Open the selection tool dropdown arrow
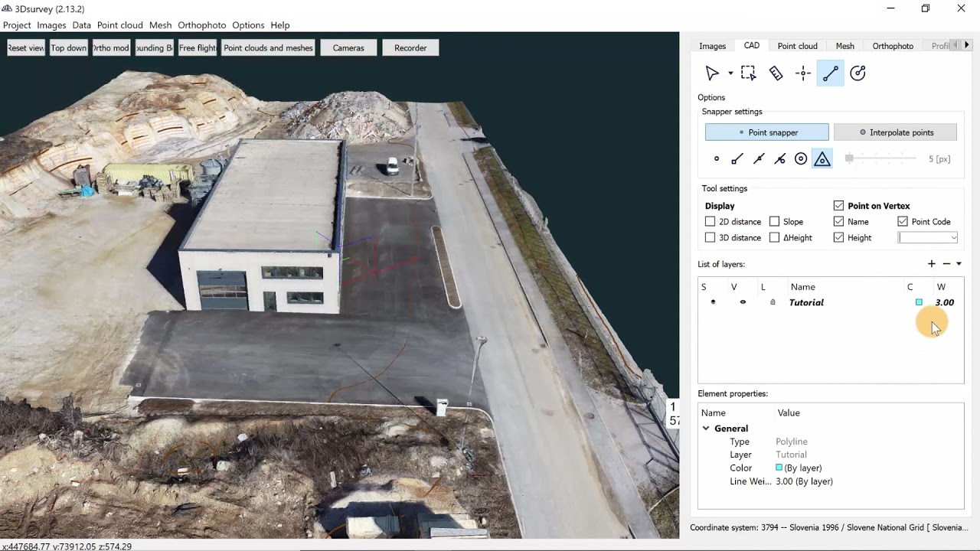Image resolution: width=980 pixels, height=551 pixels. click(730, 73)
